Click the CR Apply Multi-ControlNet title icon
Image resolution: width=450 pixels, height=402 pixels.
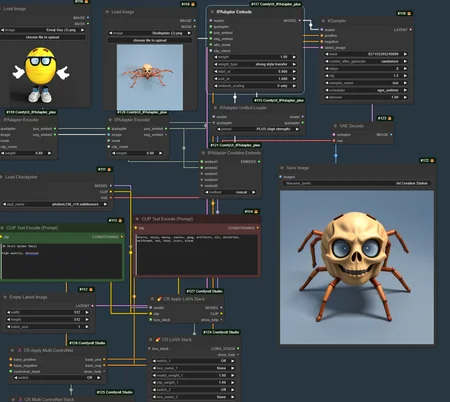pos(19,350)
